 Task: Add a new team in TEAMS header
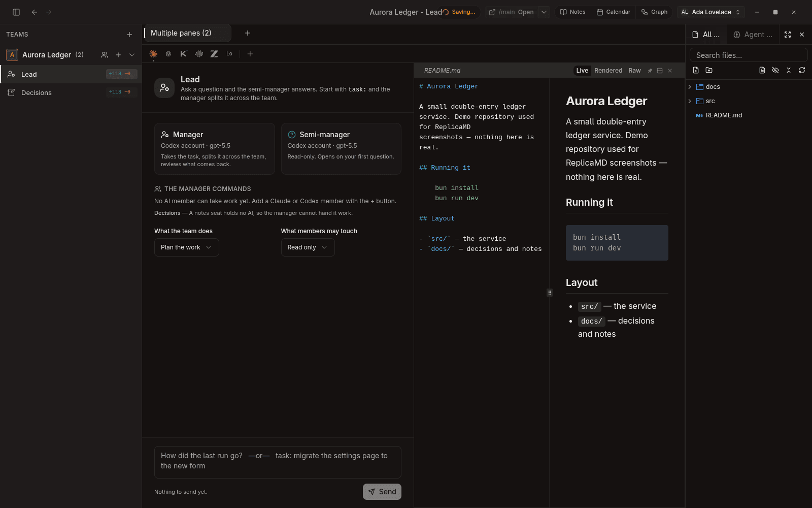point(129,35)
